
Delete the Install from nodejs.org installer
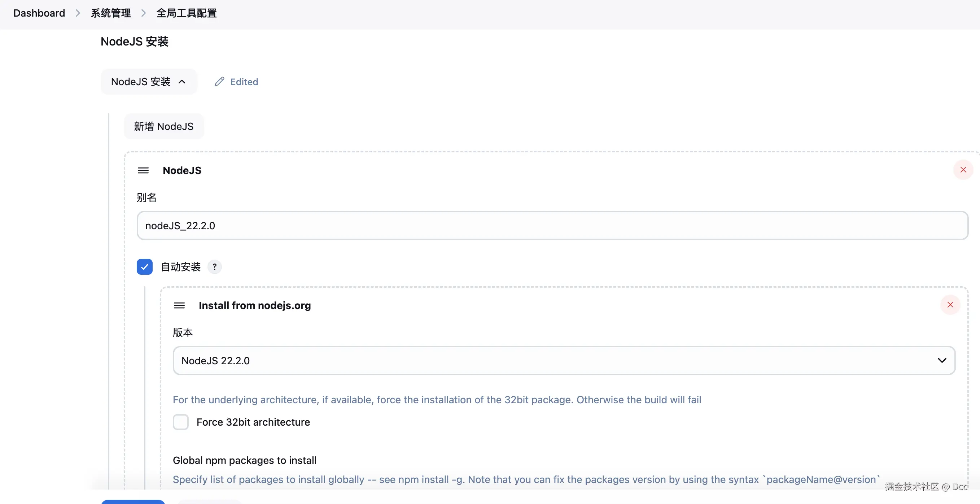950,305
